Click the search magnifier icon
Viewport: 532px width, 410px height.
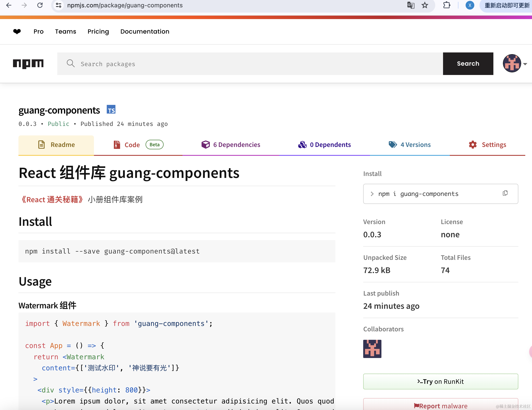coord(71,63)
